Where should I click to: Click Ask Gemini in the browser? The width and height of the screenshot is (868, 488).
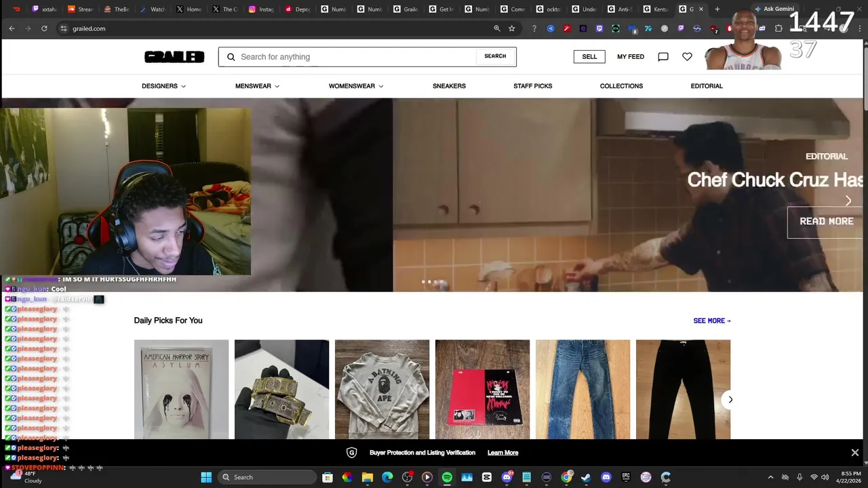click(x=774, y=9)
